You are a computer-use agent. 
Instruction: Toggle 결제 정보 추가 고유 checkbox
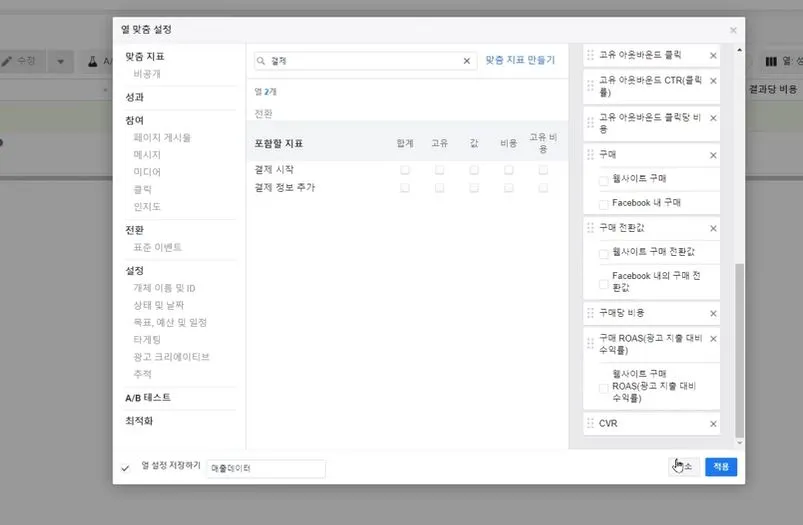(x=439, y=188)
